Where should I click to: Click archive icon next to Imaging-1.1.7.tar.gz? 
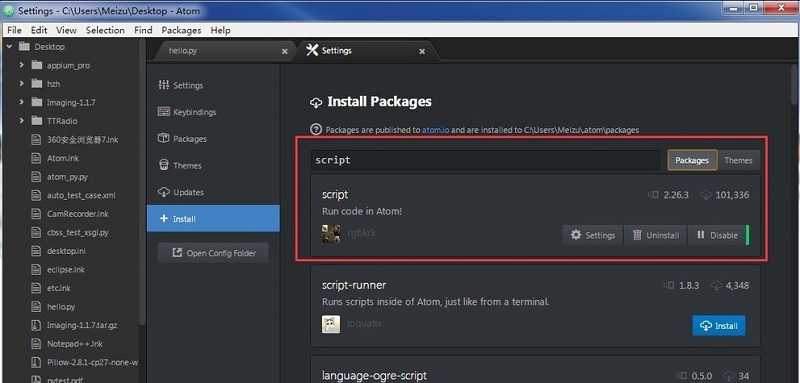click(x=36, y=325)
